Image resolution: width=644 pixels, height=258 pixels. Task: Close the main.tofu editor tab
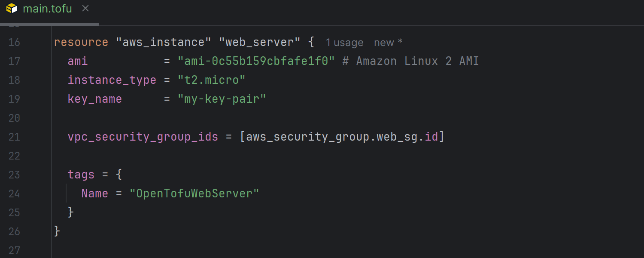pos(85,8)
